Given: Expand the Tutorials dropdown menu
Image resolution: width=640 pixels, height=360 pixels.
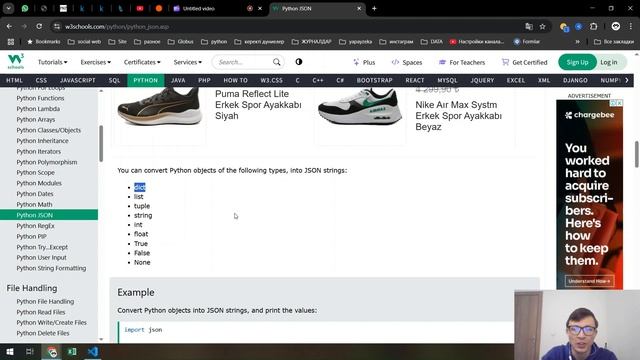Looking at the screenshot, I should tap(53, 62).
